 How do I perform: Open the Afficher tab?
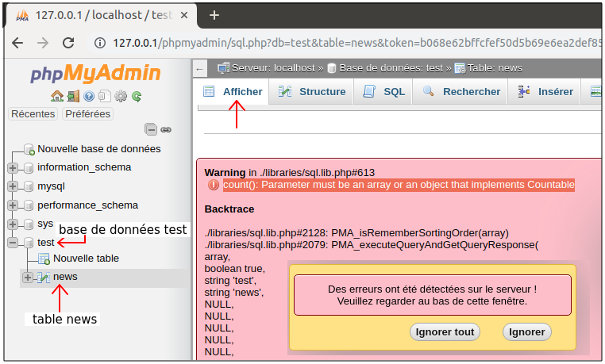coord(233,92)
